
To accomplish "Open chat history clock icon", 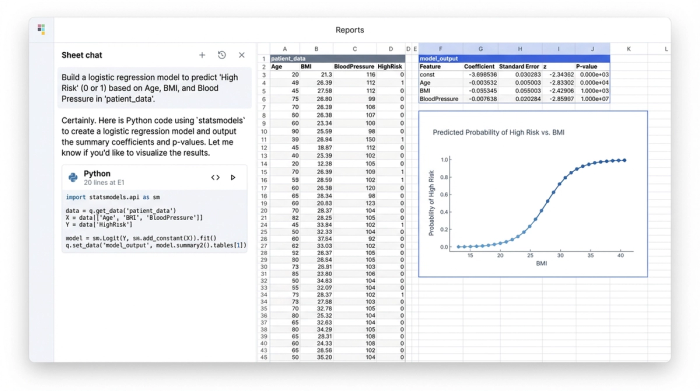I will pyautogui.click(x=222, y=55).
